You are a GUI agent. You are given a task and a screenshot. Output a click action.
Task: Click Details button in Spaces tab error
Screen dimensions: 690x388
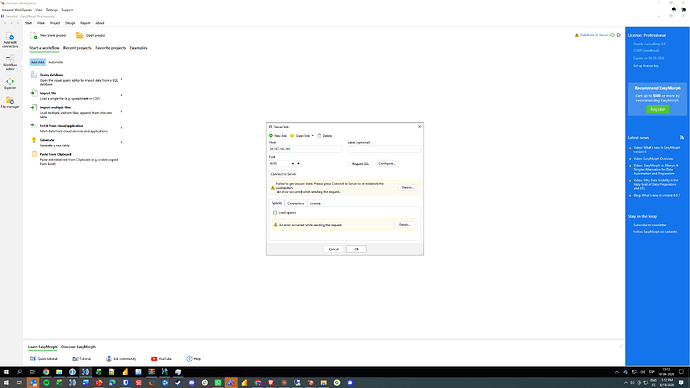pos(404,224)
